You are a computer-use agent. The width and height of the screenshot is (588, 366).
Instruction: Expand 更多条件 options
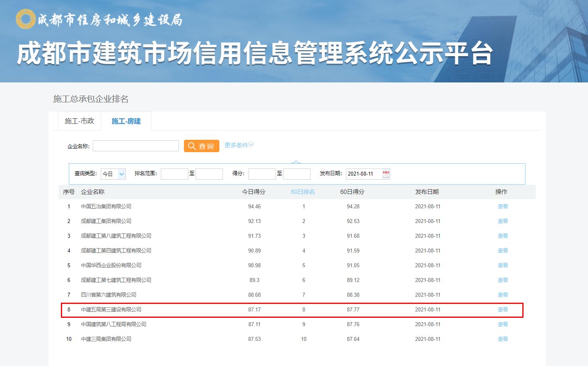[239, 145]
